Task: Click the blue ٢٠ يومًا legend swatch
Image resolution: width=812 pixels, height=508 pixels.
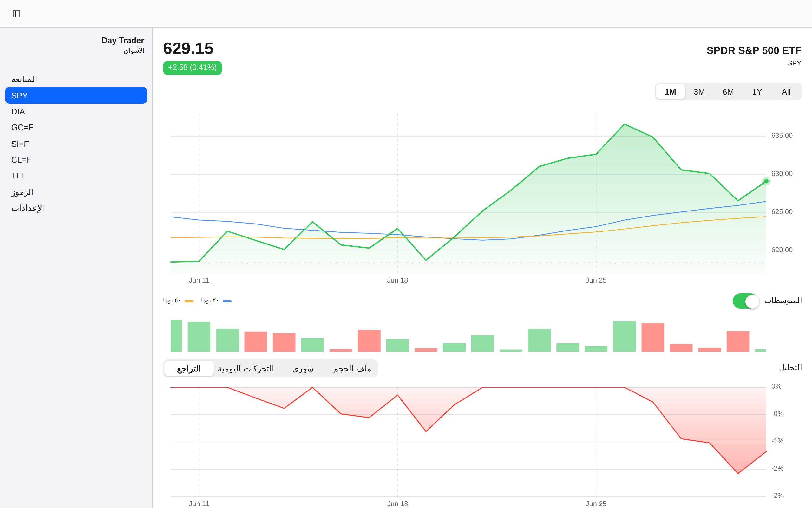Action: click(227, 301)
